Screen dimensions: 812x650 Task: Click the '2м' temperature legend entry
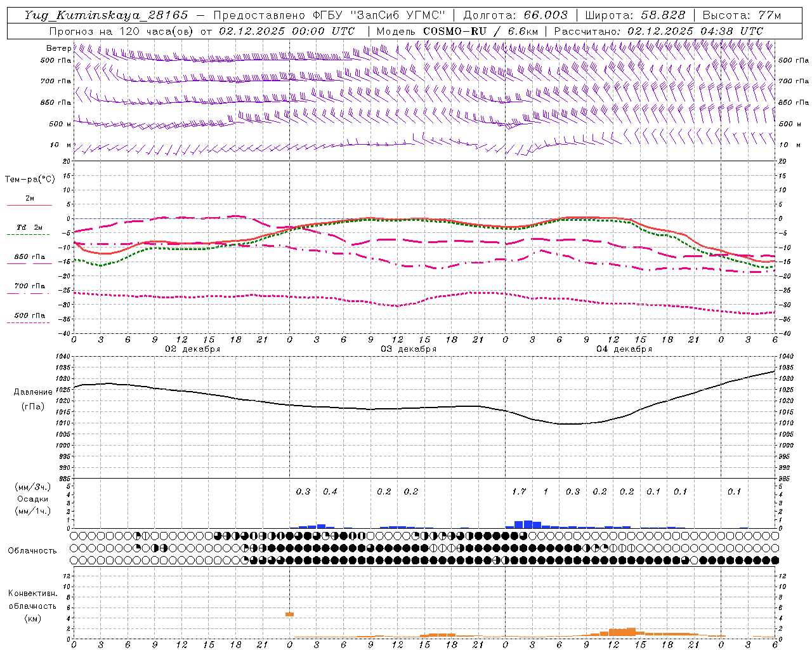click(29, 199)
